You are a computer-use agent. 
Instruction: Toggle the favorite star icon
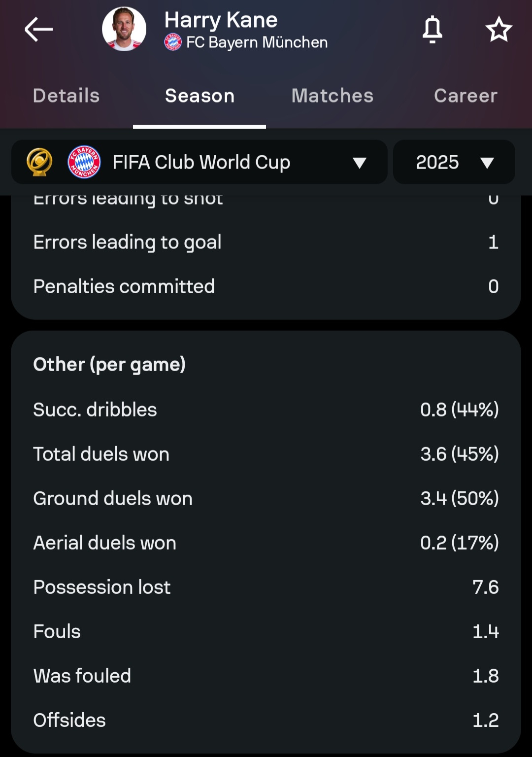499,30
